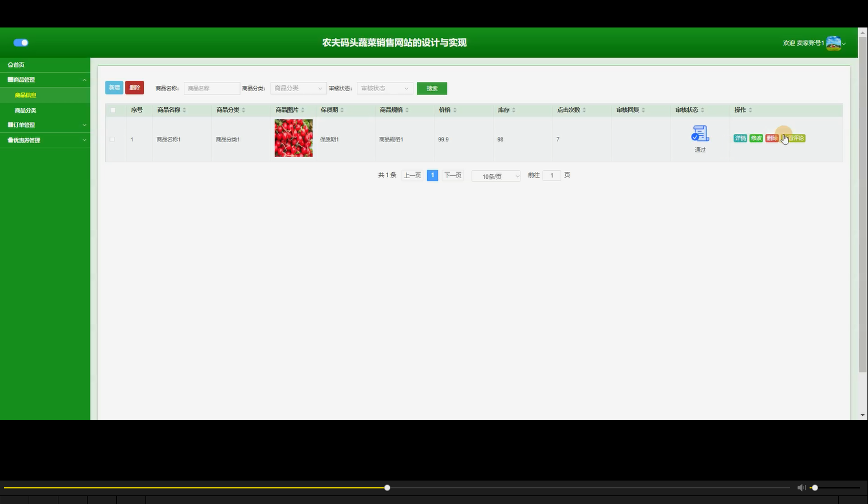Screen dimensions: 868x504
Task: Click the user avatar image
Action: 834,43
